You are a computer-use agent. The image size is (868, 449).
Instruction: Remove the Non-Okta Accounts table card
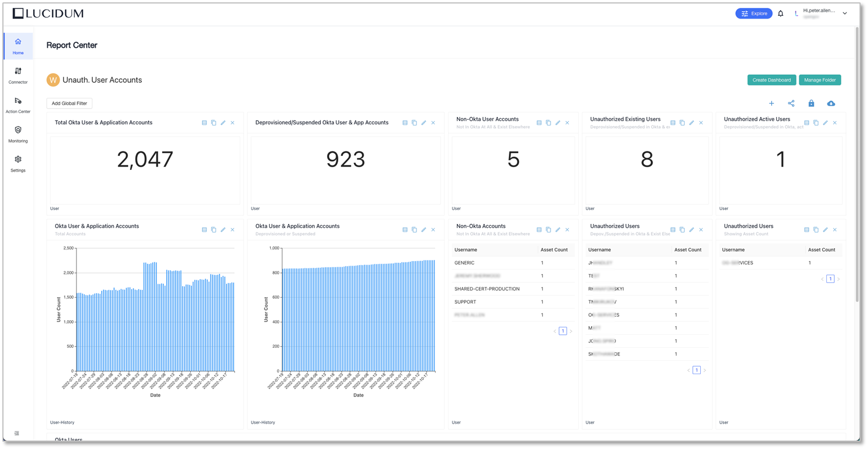click(567, 230)
